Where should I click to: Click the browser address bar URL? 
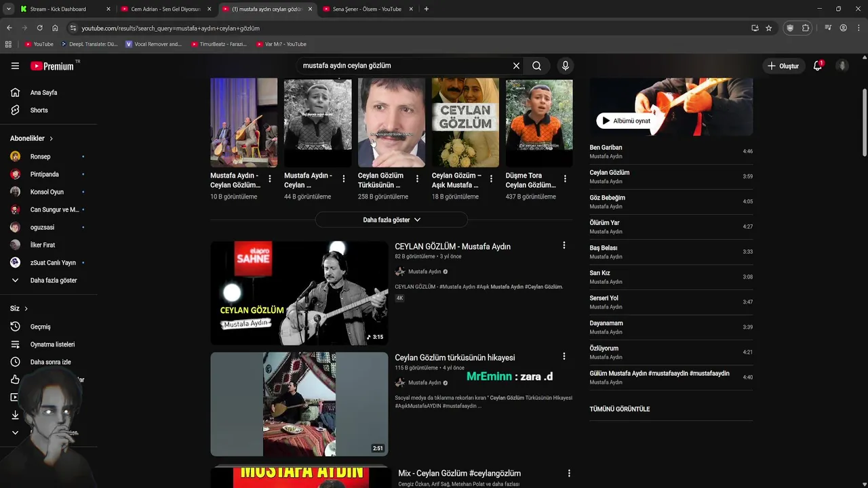tap(170, 28)
